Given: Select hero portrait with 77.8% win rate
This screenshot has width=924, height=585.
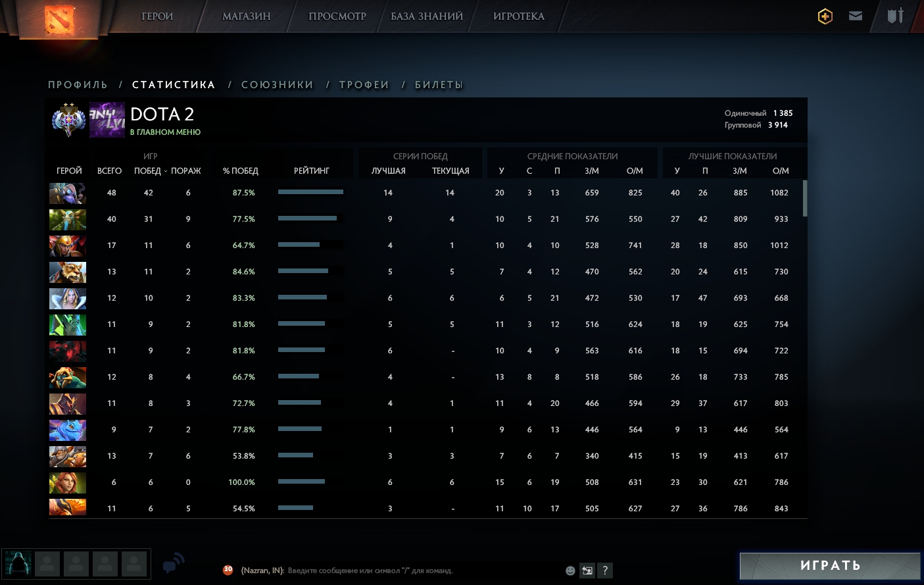Looking at the screenshot, I should click(68, 430).
